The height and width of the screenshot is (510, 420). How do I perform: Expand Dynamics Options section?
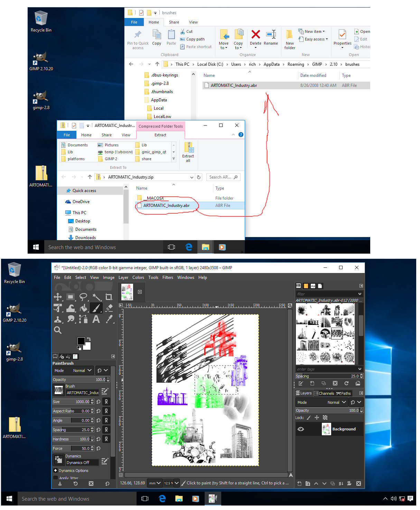click(x=55, y=471)
